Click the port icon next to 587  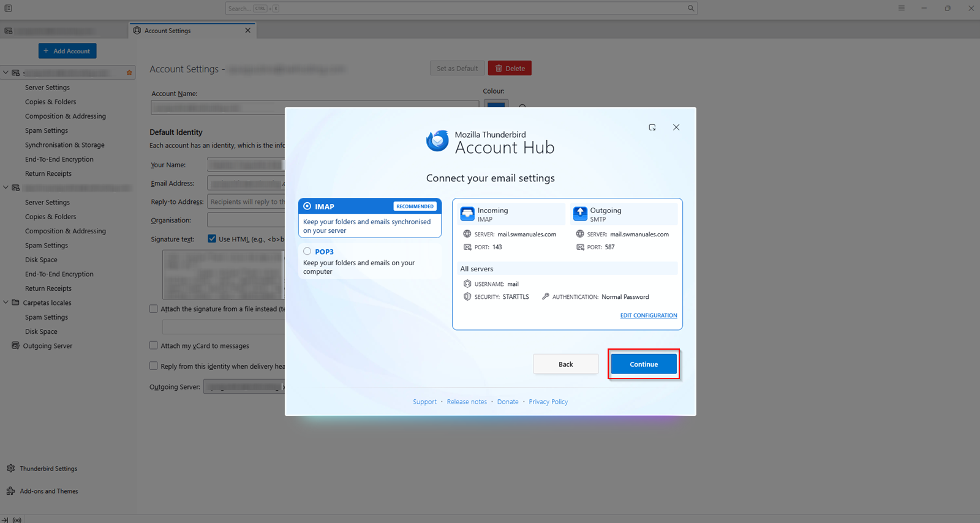580,247
